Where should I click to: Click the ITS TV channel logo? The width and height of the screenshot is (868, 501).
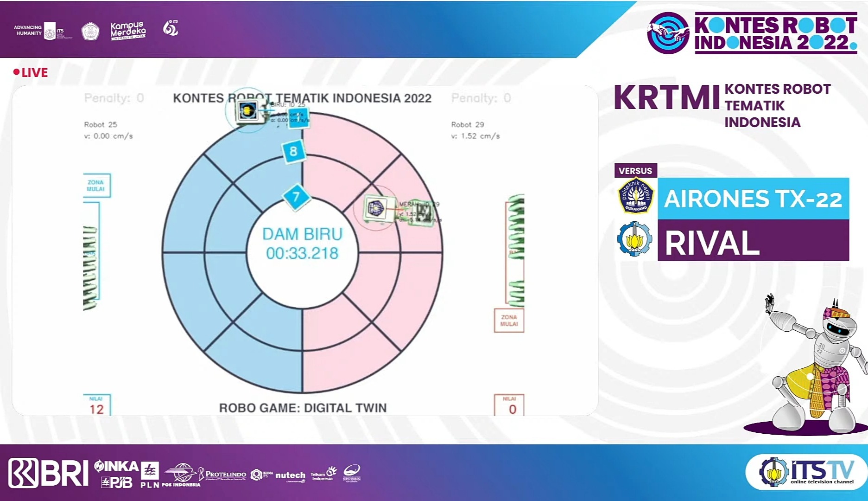click(807, 472)
